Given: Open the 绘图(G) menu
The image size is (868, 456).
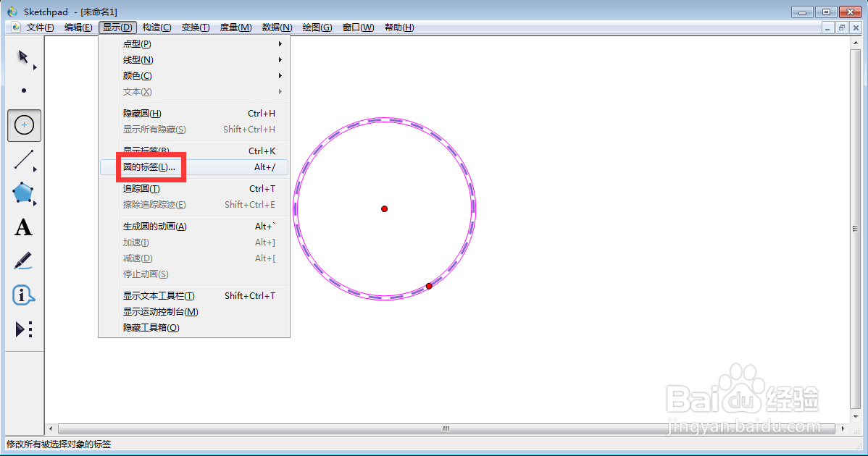Looking at the screenshot, I should click(x=317, y=27).
